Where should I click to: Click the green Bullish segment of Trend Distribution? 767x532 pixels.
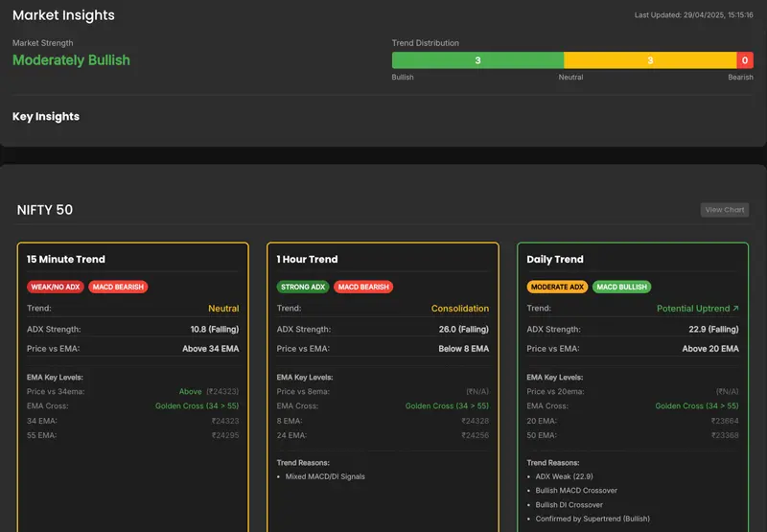tap(477, 60)
